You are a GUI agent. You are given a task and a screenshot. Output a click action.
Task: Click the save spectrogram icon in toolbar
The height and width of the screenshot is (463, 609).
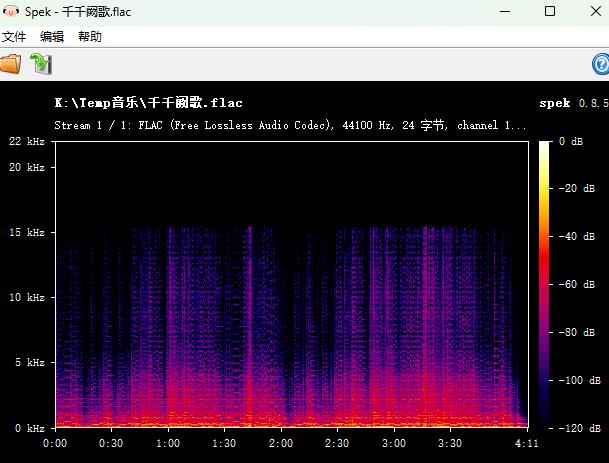[x=40, y=64]
